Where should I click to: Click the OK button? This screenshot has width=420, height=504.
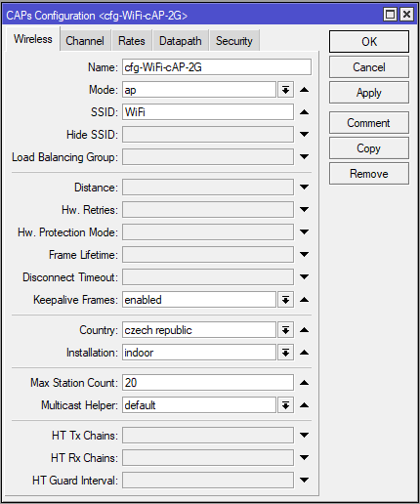(x=369, y=42)
